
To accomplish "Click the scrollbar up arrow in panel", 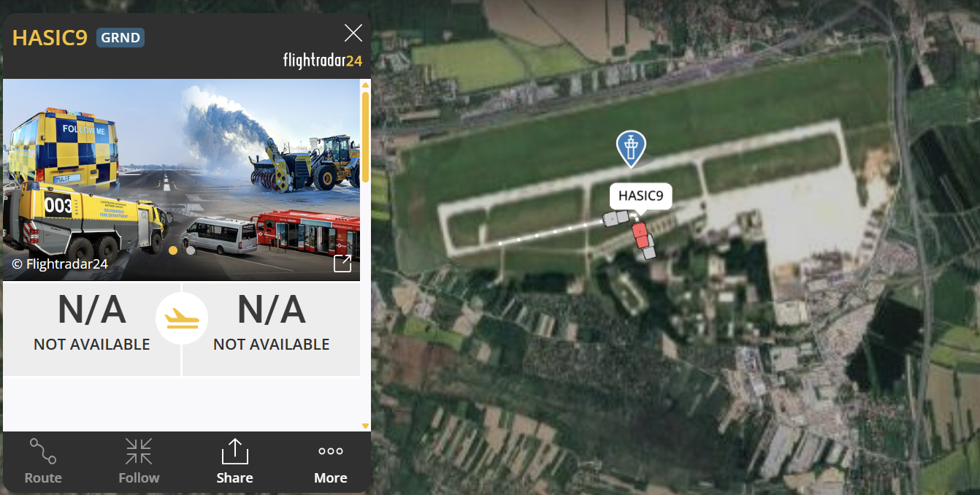I will pos(366,85).
